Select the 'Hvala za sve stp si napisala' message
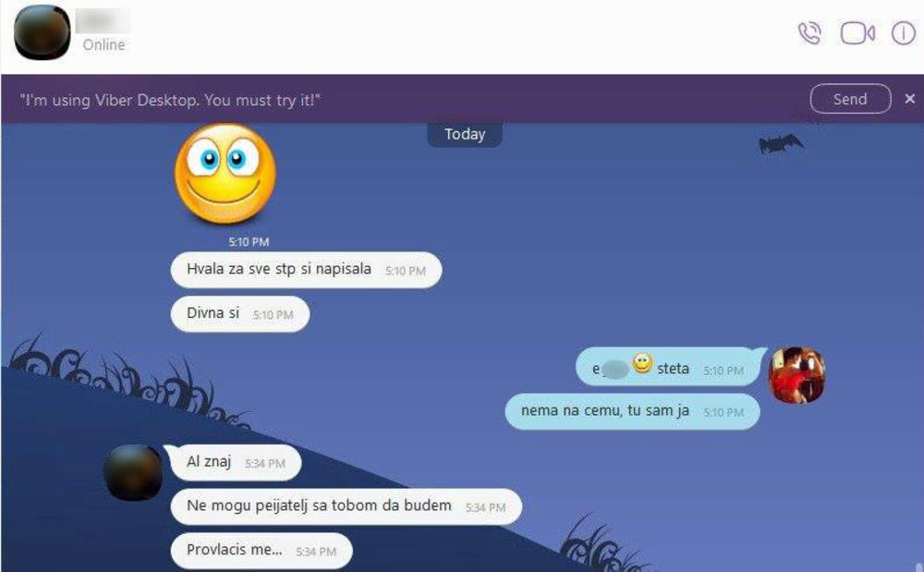This screenshot has height=572, width=924. (306, 270)
